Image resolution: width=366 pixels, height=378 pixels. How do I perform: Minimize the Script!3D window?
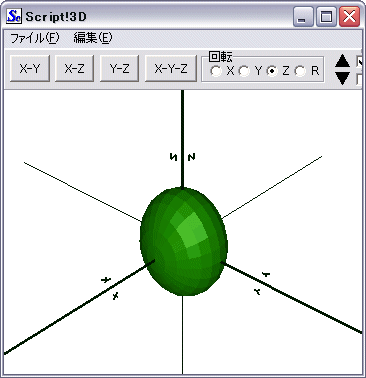click(303, 17)
